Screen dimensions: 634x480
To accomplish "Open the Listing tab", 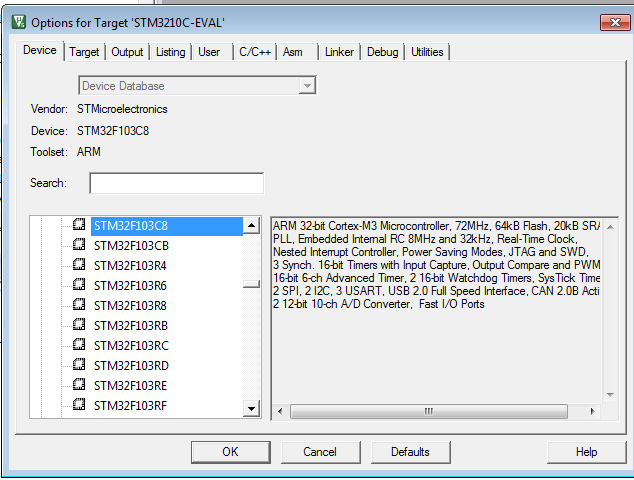I will [170, 52].
